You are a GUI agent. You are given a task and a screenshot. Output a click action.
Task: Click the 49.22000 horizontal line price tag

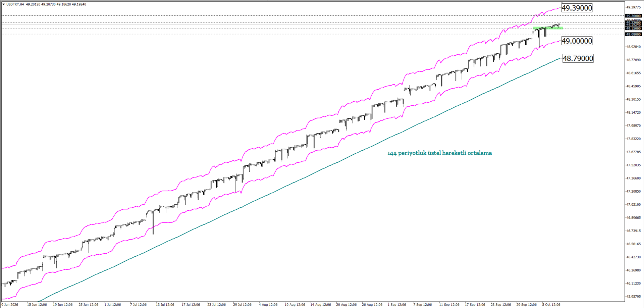pyautogui.click(x=633, y=22)
